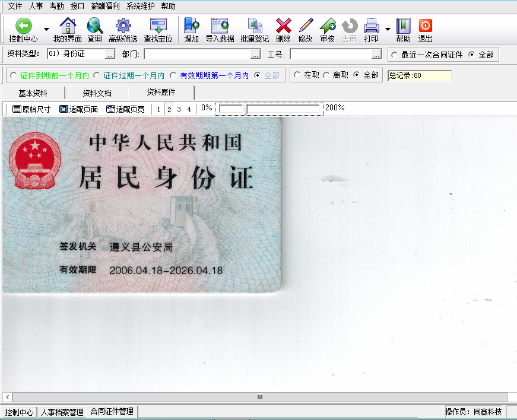
Task: Click the 增加 add record icon
Action: pyautogui.click(x=191, y=26)
